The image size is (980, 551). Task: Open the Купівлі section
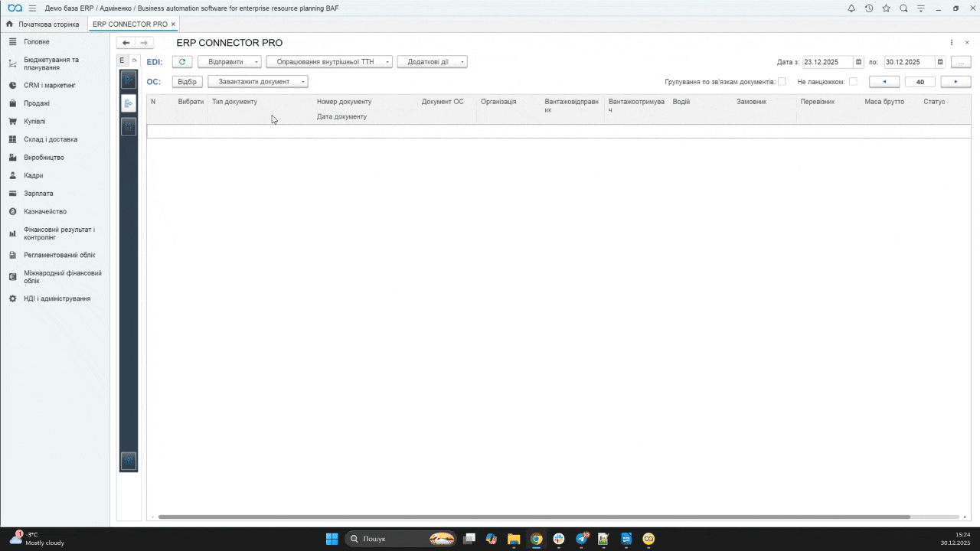click(34, 122)
